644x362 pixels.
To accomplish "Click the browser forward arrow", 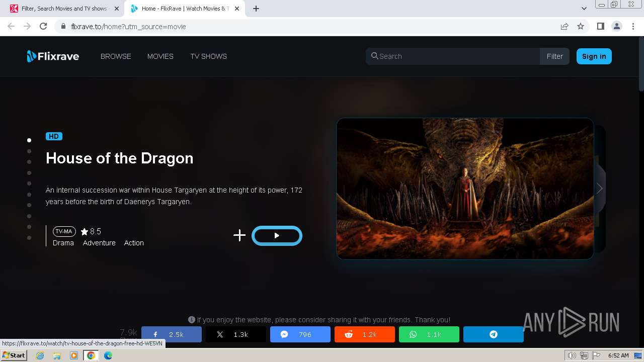I will [x=27, y=26].
